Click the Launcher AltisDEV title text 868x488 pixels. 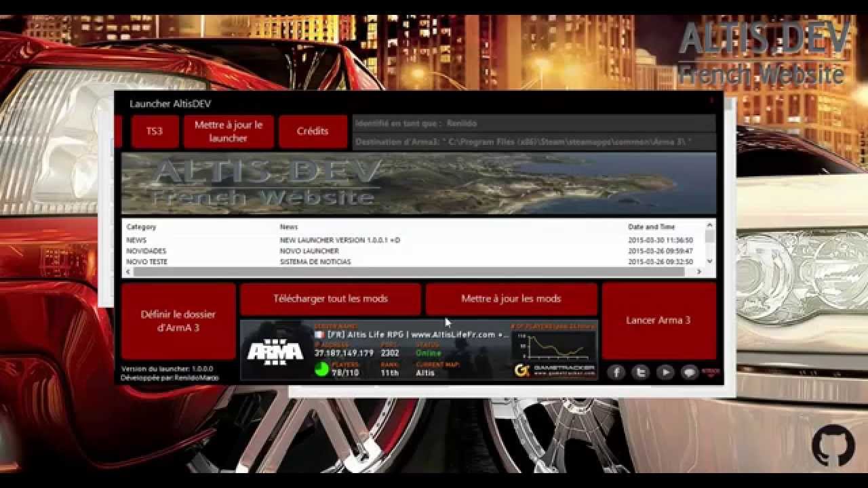click(170, 104)
